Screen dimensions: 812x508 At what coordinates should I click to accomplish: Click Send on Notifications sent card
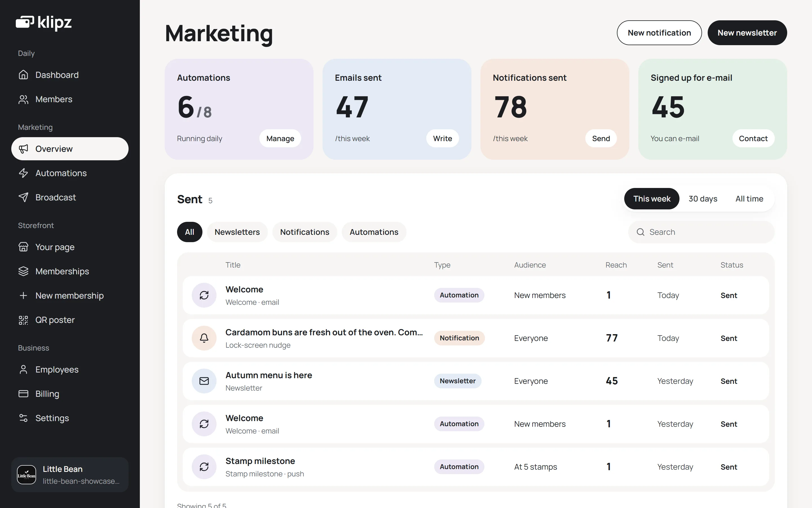[x=601, y=138]
